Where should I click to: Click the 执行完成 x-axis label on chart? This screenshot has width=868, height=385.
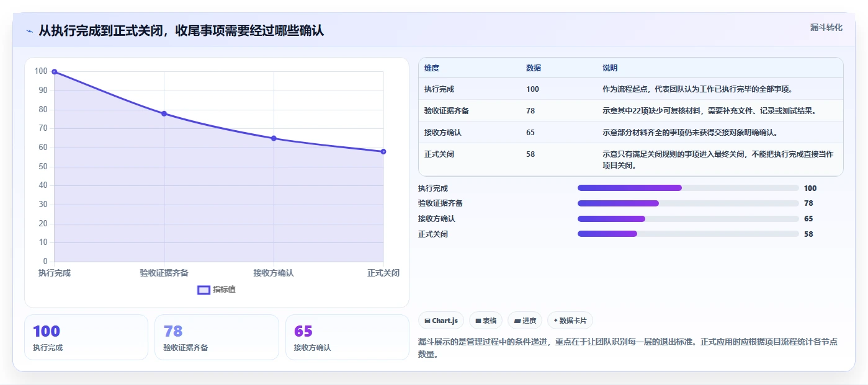pos(55,273)
